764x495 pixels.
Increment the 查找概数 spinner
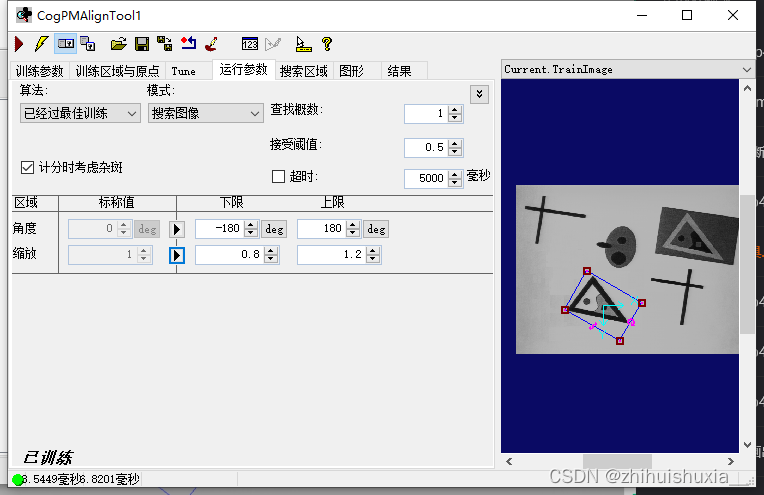[455, 110]
